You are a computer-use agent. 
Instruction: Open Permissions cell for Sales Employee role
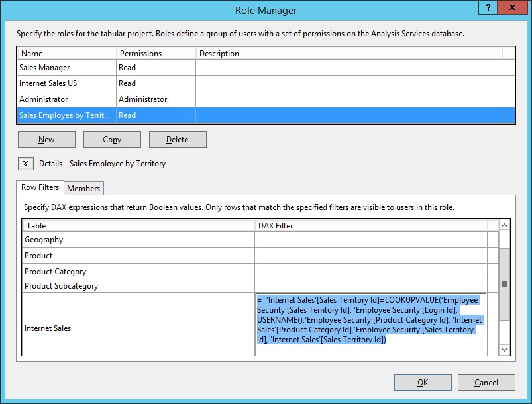point(156,115)
